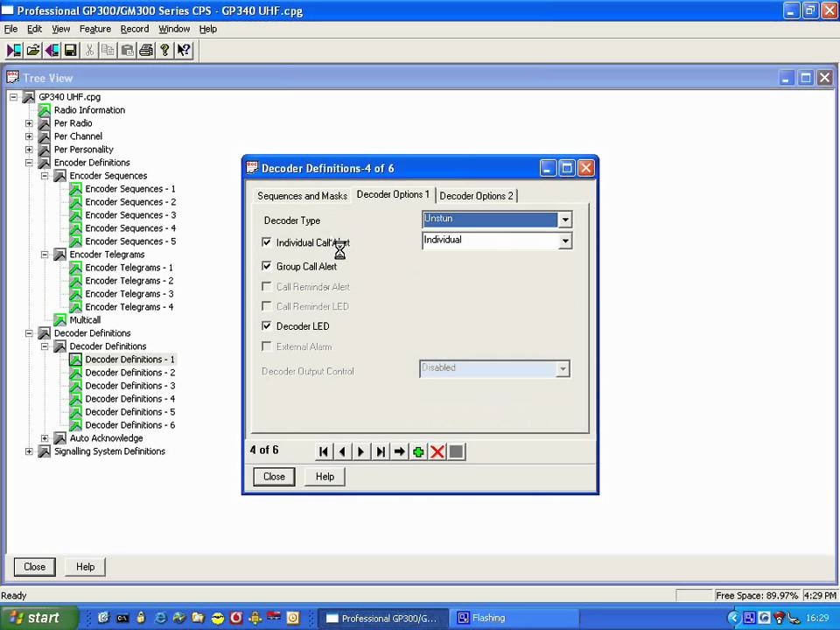Open the Record menu

(x=135, y=29)
